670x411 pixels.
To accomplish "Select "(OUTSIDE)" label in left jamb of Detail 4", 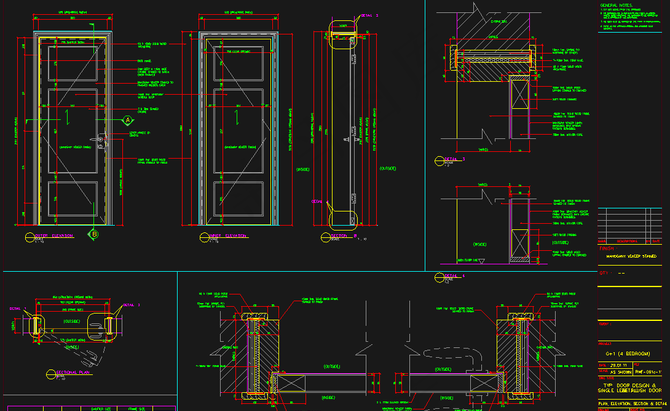I will click(332, 366).
